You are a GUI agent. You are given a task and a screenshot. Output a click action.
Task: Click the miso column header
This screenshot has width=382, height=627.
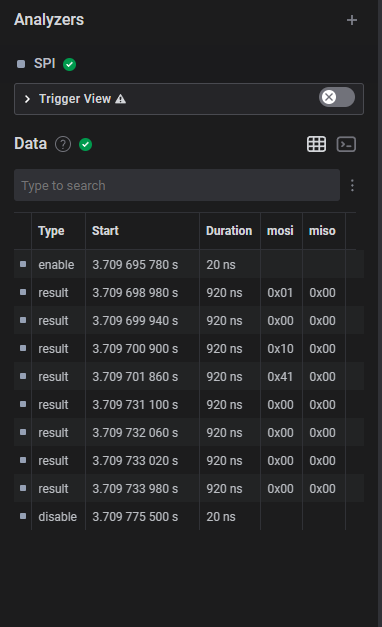point(322,231)
